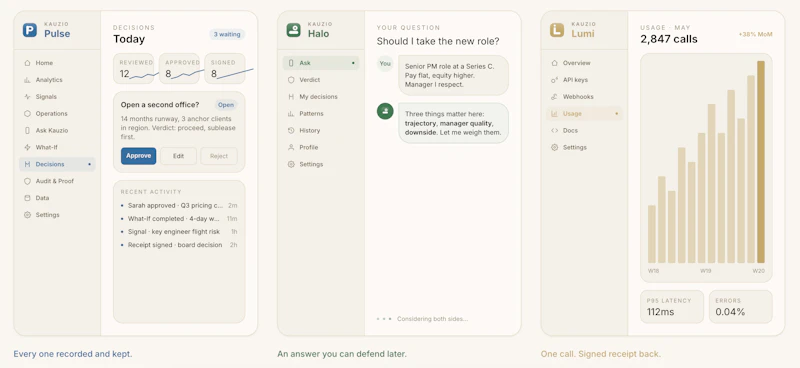Open Decisions in the Pulse sidebar
The width and height of the screenshot is (800, 368).
tap(57, 164)
